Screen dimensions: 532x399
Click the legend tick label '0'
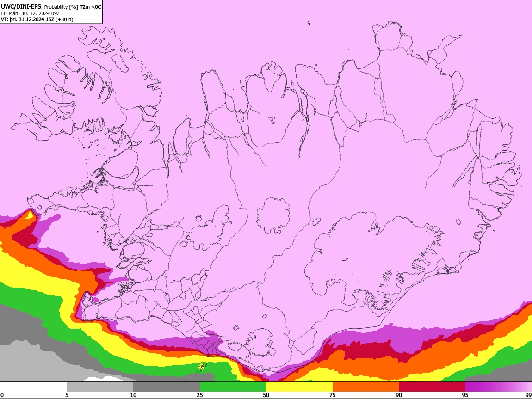[x=2, y=395]
